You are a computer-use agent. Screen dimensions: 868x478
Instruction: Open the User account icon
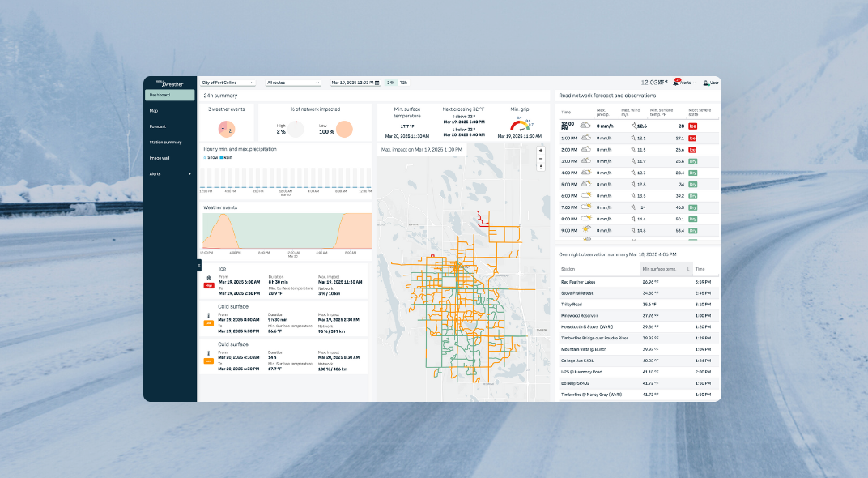tap(706, 83)
